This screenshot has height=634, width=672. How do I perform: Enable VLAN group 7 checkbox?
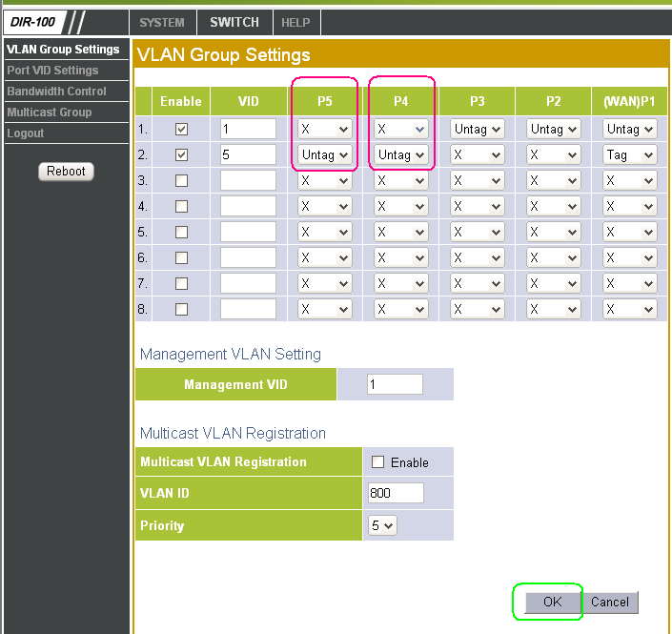(181, 283)
